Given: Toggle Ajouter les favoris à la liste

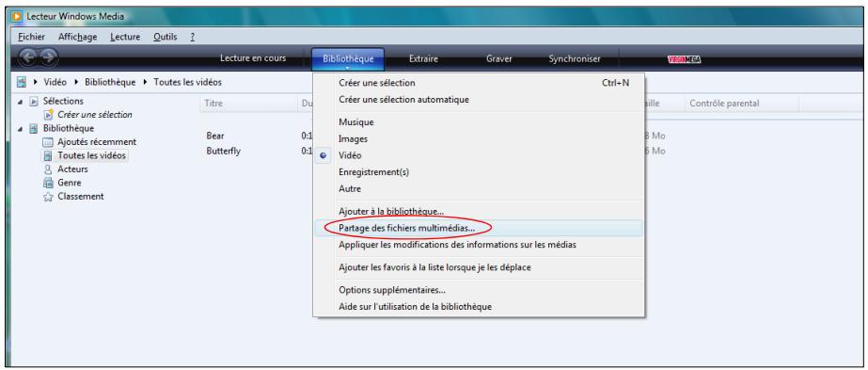Looking at the screenshot, I should click(479, 267).
